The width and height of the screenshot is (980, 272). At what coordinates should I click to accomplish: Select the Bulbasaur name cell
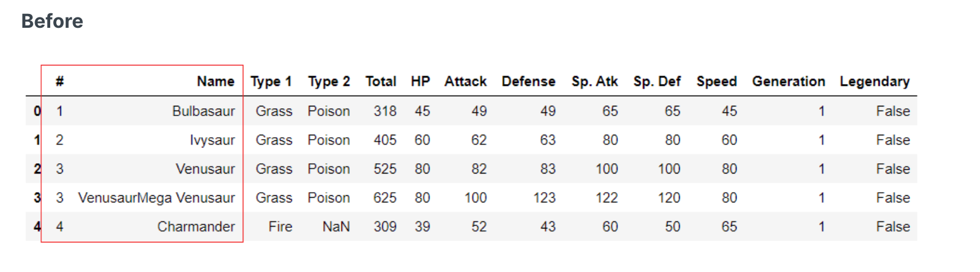pos(203,111)
